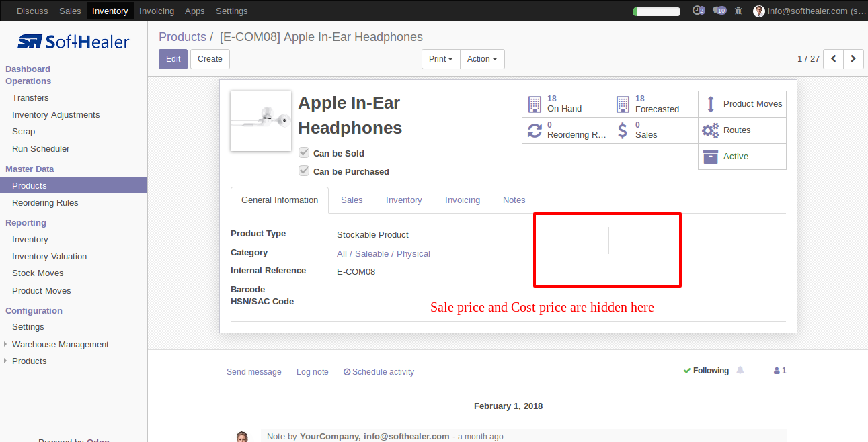Viewport: 868px width, 442px height.
Task: Open the All / Saleable / Physical category link
Action: click(x=383, y=253)
